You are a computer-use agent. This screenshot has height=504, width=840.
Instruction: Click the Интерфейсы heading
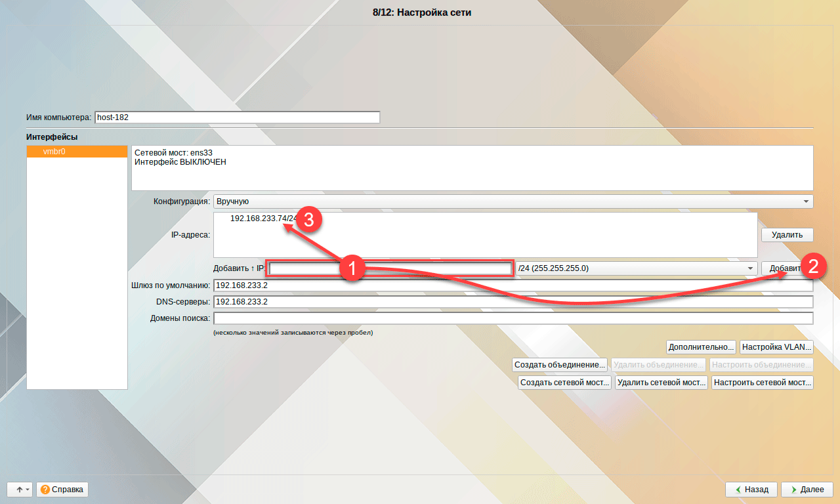point(52,137)
